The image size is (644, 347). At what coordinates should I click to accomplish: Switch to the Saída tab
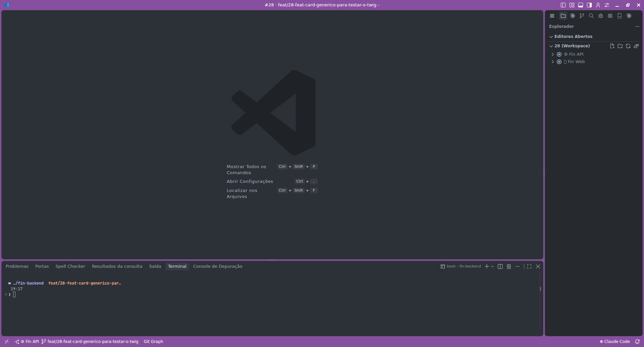[x=155, y=266]
